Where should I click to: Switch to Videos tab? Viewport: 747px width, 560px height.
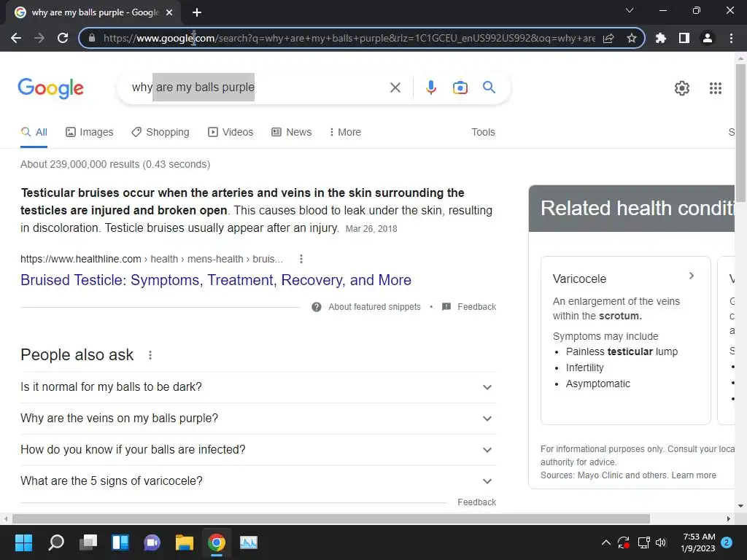tap(231, 132)
